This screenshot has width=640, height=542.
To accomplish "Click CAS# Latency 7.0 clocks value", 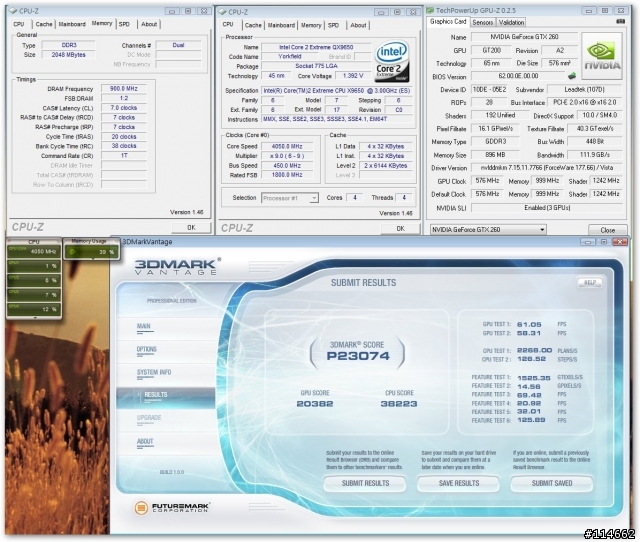I will pyautogui.click(x=124, y=108).
